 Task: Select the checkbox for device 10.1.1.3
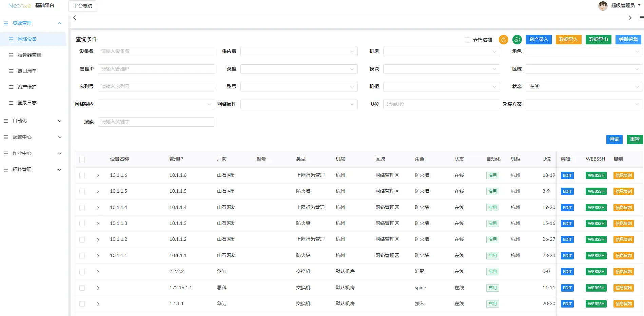tap(82, 224)
